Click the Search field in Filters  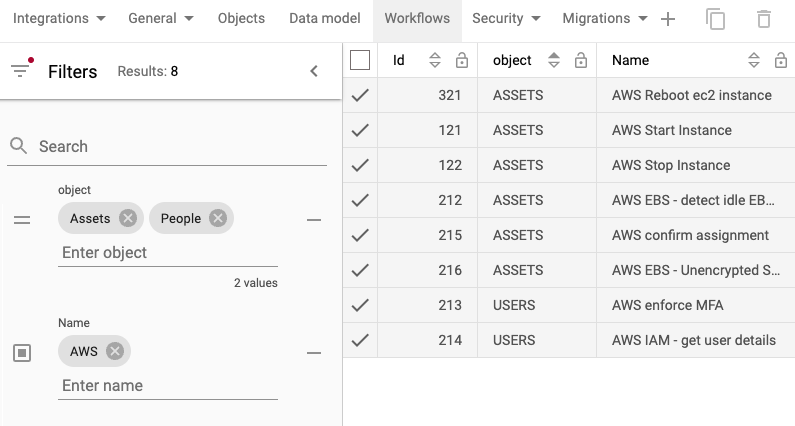point(167,147)
